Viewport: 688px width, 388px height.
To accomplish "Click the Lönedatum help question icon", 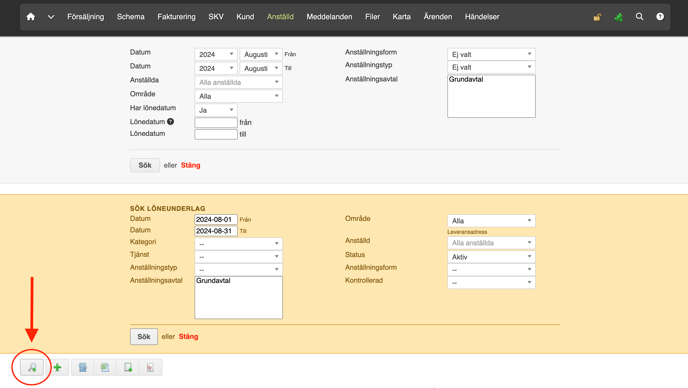I will coord(170,122).
